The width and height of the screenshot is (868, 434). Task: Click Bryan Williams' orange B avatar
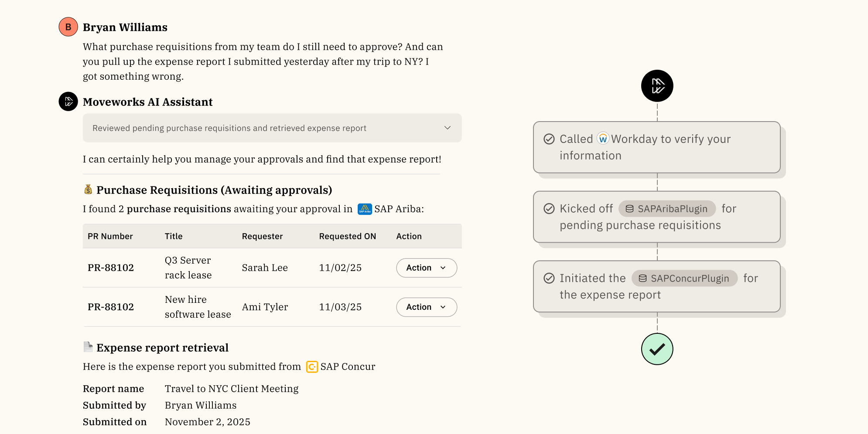tap(68, 27)
